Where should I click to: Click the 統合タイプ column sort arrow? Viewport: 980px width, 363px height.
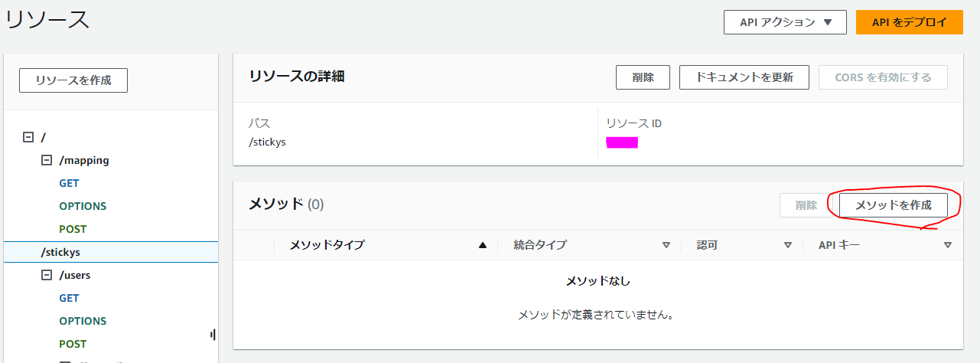click(666, 246)
